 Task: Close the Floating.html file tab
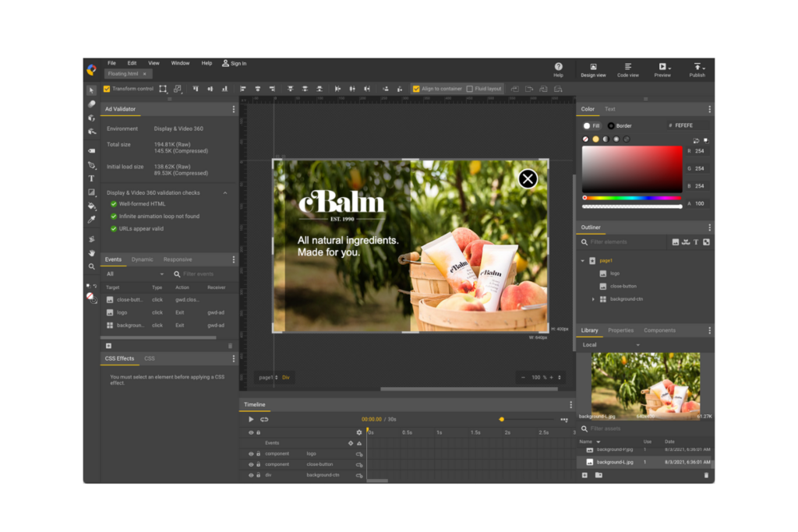144,74
